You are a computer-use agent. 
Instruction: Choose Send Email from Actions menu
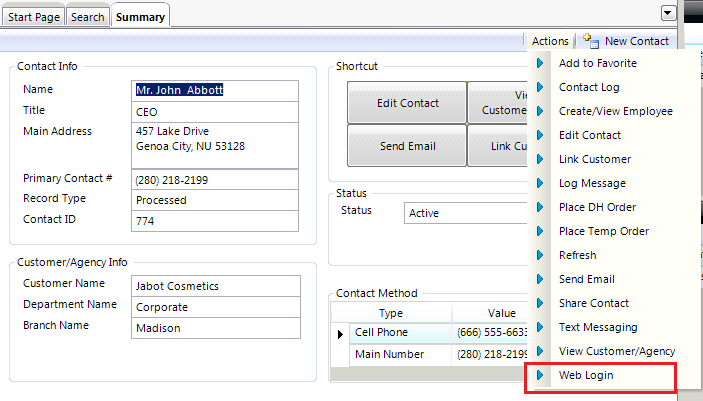click(586, 279)
